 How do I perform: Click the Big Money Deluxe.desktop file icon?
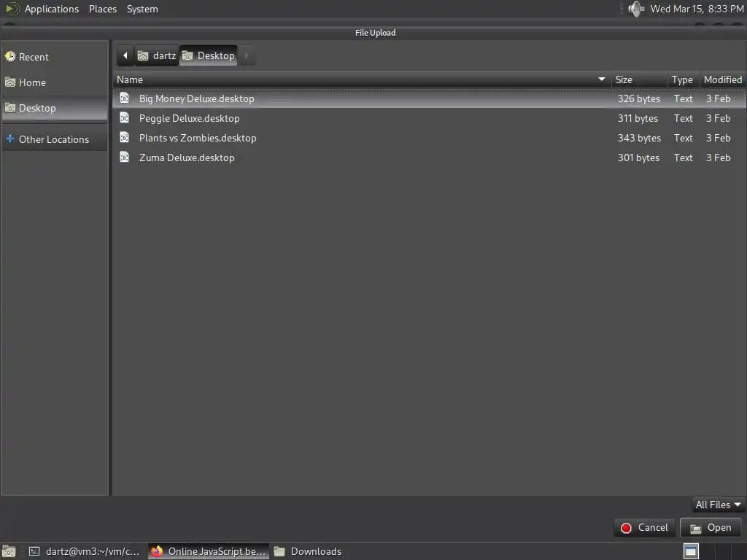click(124, 98)
